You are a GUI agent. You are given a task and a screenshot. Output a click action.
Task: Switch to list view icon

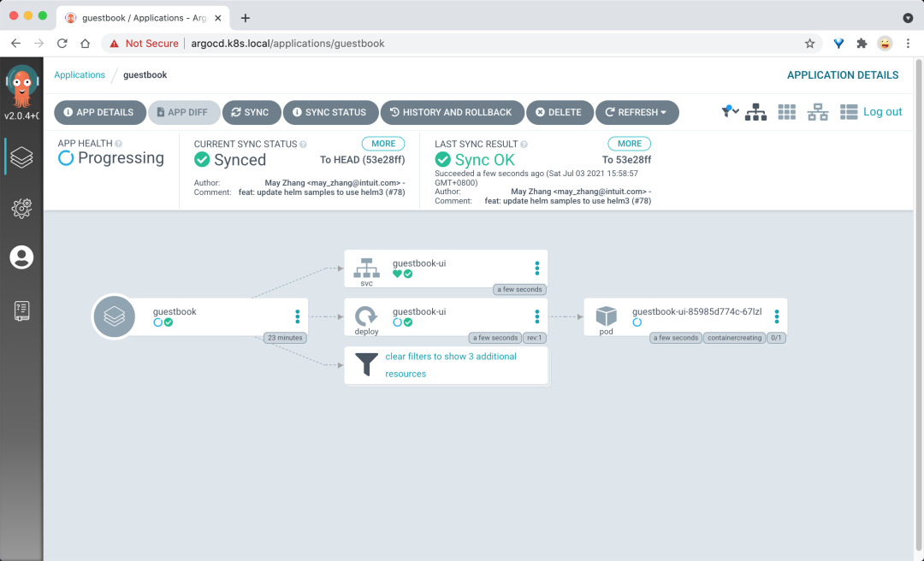pos(849,112)
